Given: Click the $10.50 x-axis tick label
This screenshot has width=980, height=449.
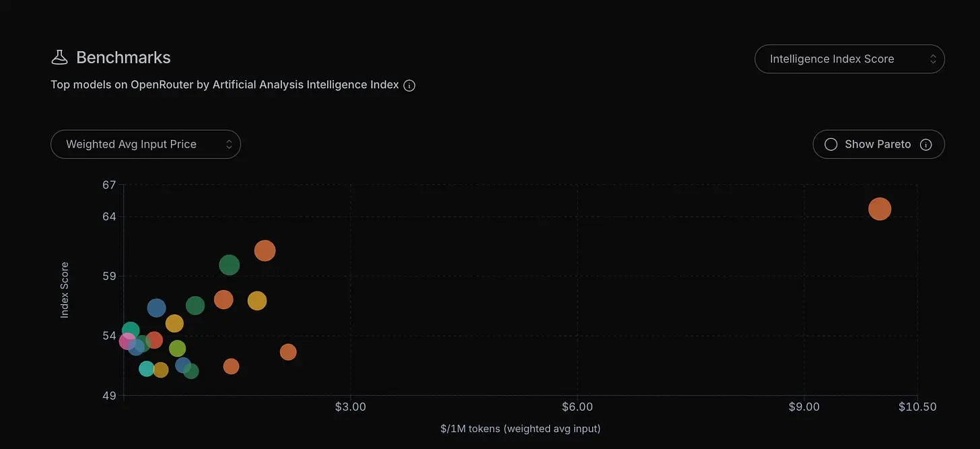Looking at the screenshot, I should 917,407.
